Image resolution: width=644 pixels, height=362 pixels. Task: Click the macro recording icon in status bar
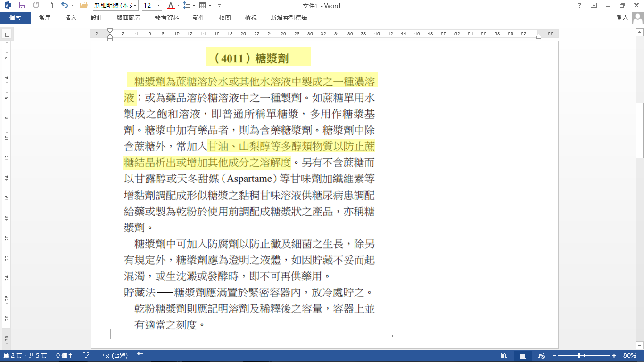tap(140, 355)
